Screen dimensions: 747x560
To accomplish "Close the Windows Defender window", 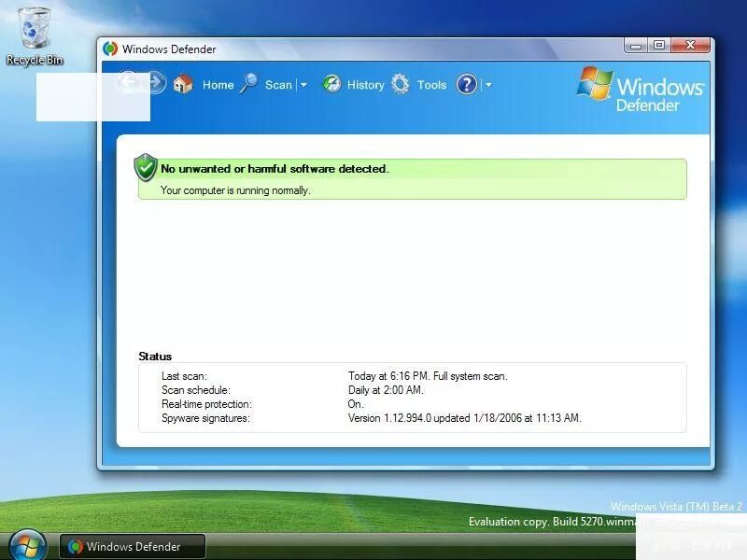I will tap(690, 45).
